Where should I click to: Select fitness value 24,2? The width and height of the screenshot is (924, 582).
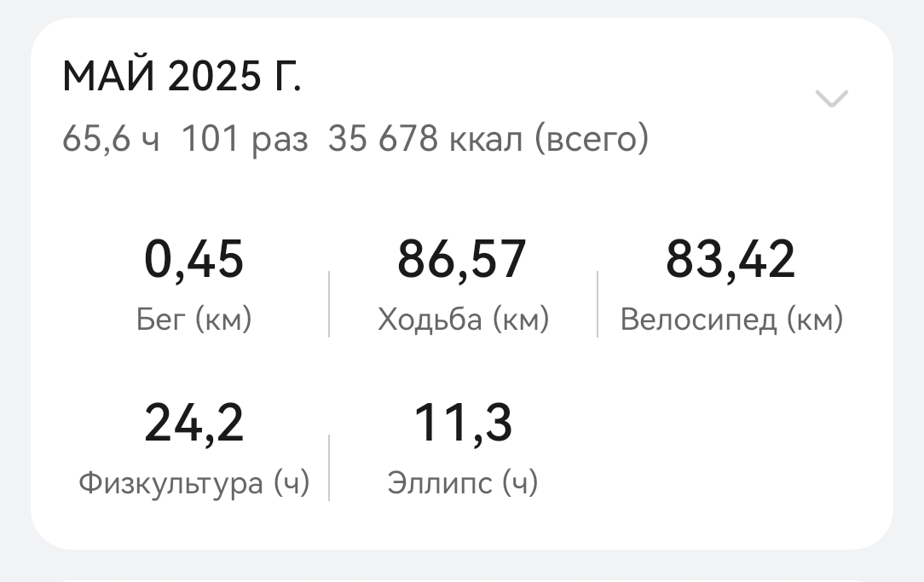(193, 423)
